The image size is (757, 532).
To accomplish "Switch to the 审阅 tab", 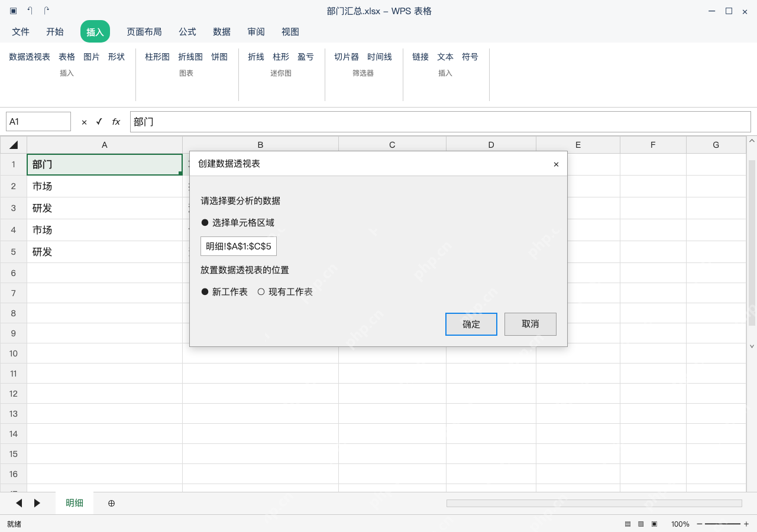I will coord(256,32).
